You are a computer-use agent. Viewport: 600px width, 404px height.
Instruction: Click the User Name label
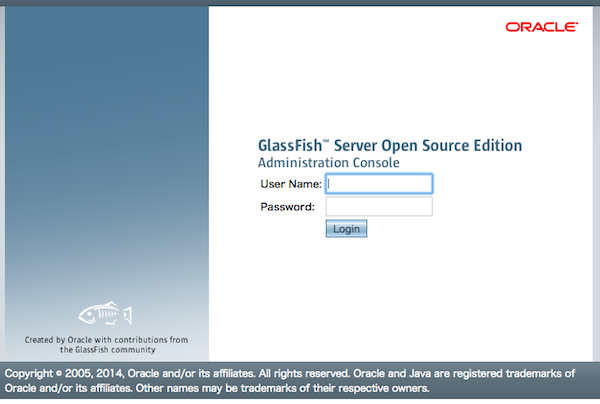pyautogui.click(x=291, y=184)
